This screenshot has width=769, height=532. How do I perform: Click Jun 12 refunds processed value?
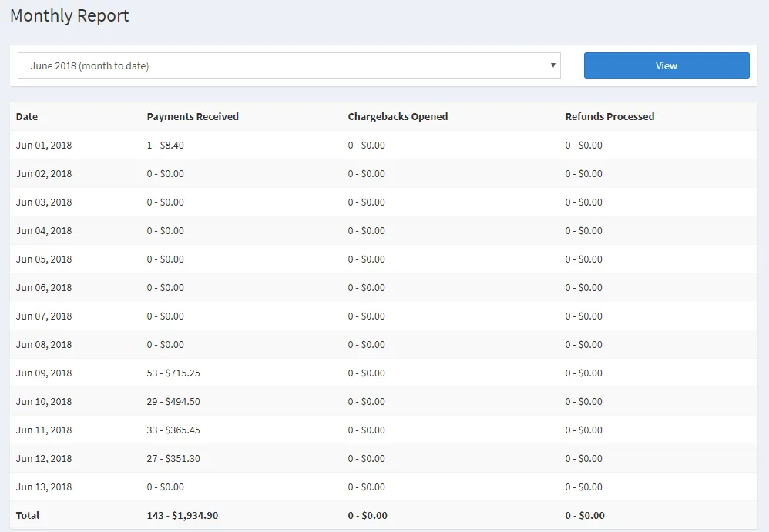click(583, 458)
